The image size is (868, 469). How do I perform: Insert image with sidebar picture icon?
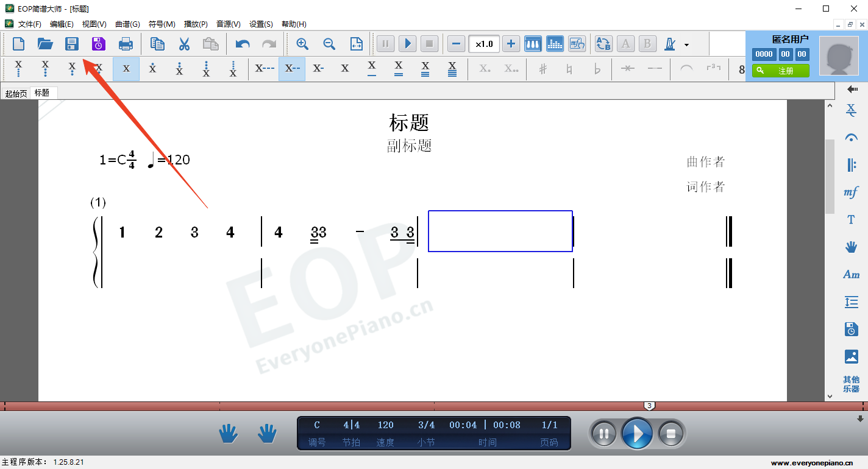(x=852, y=356)
